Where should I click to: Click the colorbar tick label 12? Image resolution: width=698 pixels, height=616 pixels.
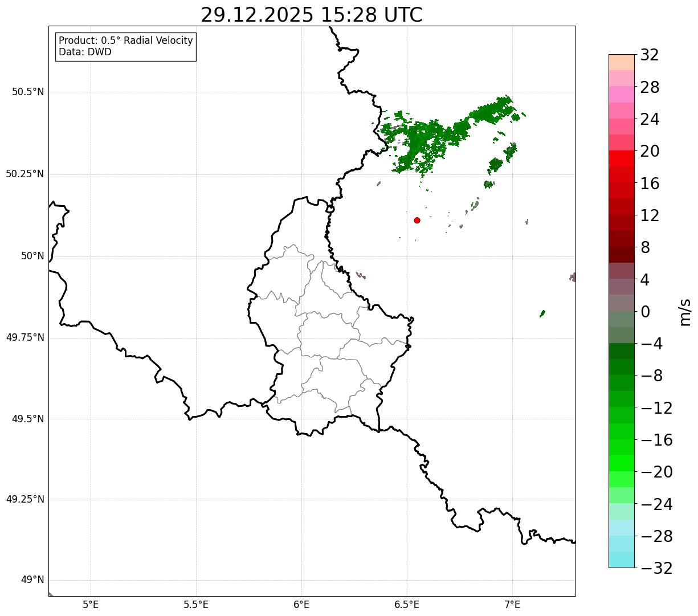(650, 215)
